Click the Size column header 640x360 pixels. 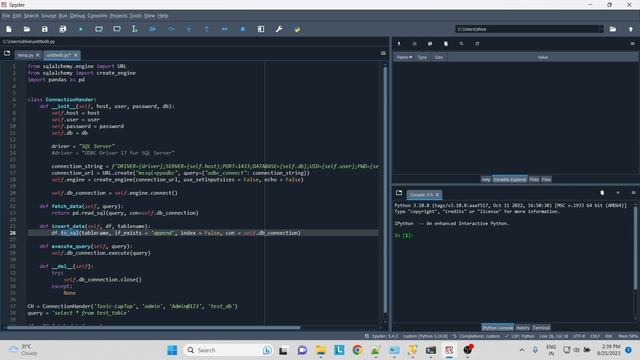click(438, 57)
